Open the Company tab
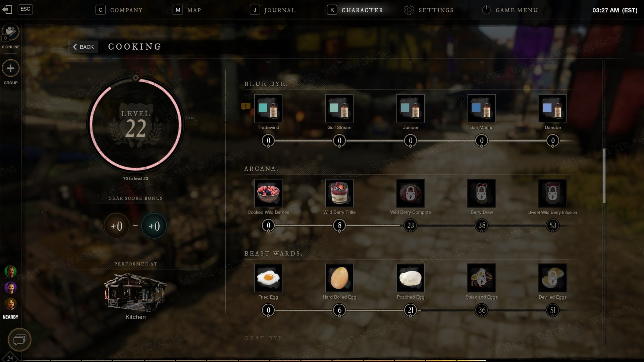 pos(119,10)
